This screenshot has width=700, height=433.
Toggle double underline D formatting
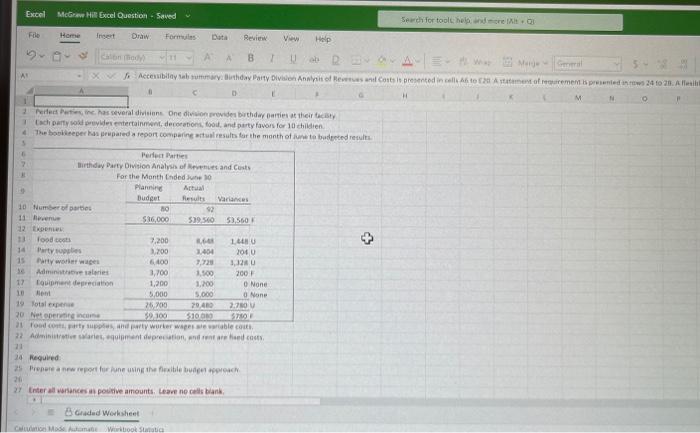[x=336, y=59]
